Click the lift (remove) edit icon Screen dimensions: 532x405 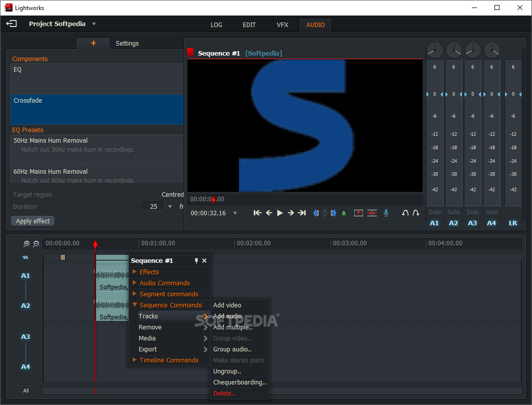click(x=358, y=213)
